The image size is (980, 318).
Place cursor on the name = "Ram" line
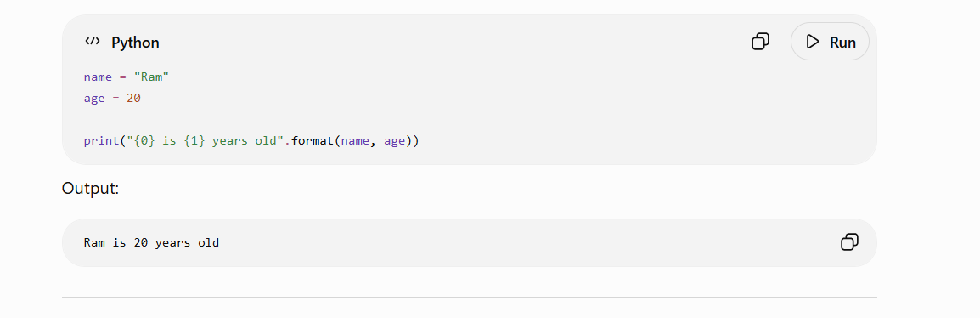pyautogui.click(x=127, y=77)
